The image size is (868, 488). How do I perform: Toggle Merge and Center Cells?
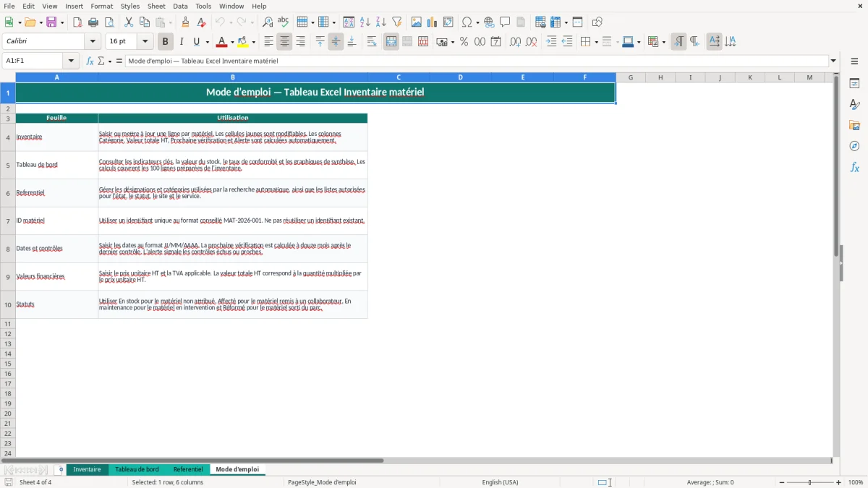click(391, 42)
